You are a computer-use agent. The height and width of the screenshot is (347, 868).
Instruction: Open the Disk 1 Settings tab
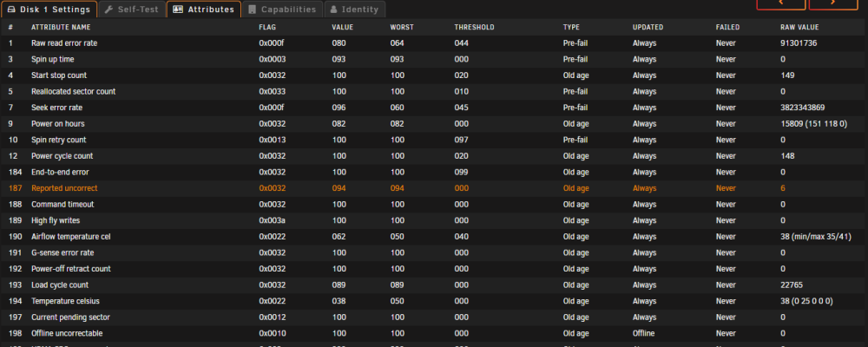pos(49,10)
